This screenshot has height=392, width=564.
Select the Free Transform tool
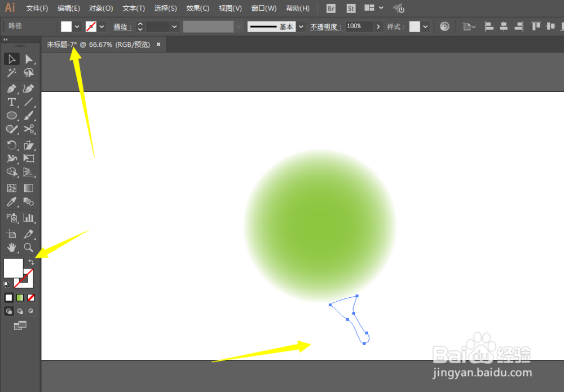pos(29,158)
